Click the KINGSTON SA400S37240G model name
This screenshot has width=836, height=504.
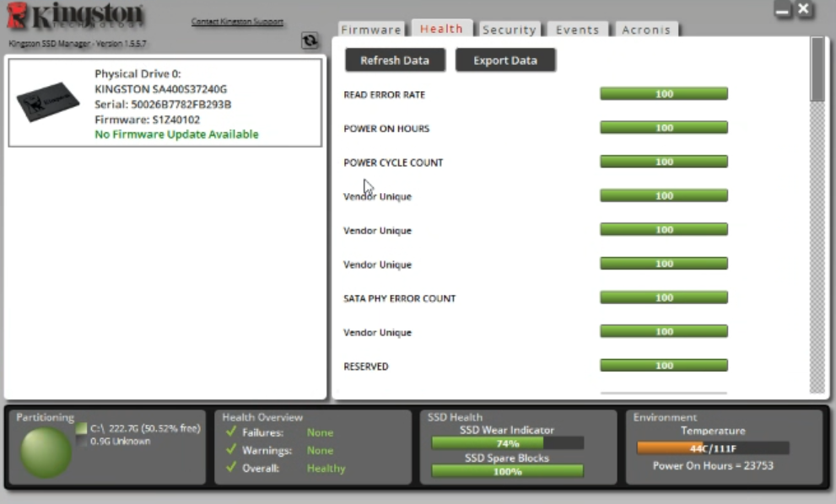(x=160, y=89)
